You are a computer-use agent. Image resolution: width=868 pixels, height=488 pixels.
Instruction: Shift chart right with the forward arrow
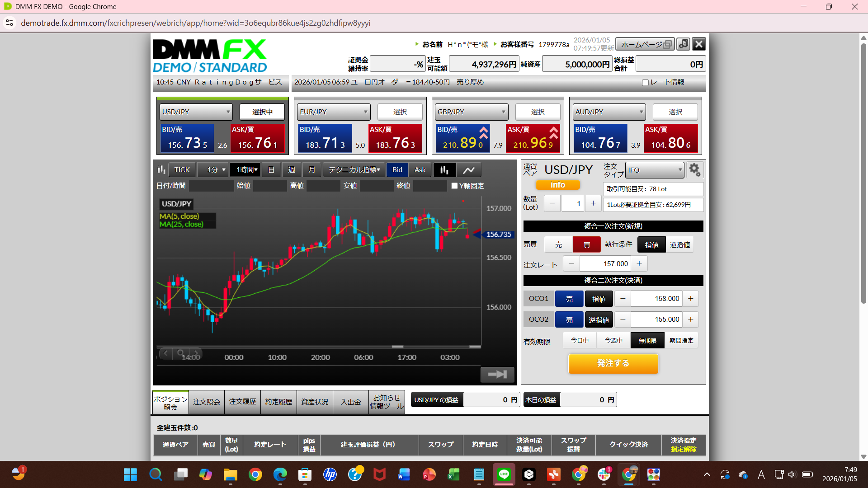[196, 353]
